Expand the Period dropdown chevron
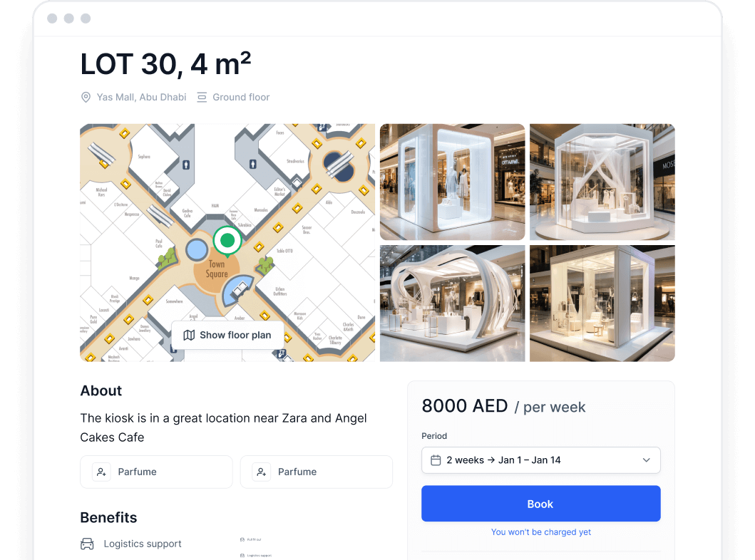 (646, 460)
